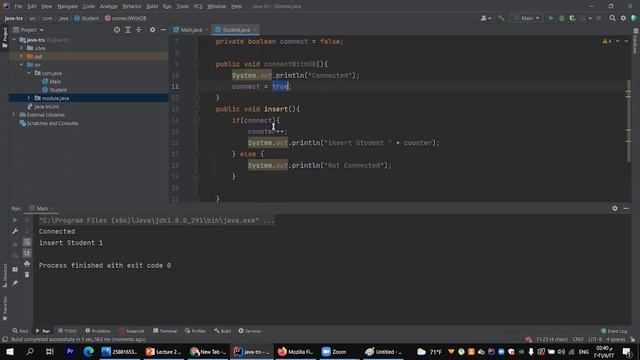Click line separator CRLF in status bar
640x360 pixels.
click(578, 340)
